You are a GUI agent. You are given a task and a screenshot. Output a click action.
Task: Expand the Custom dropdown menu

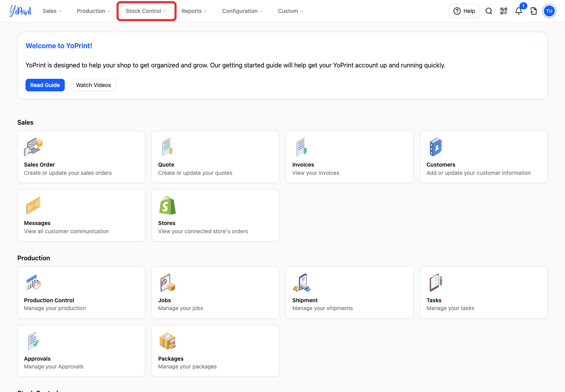pos(291,11)
